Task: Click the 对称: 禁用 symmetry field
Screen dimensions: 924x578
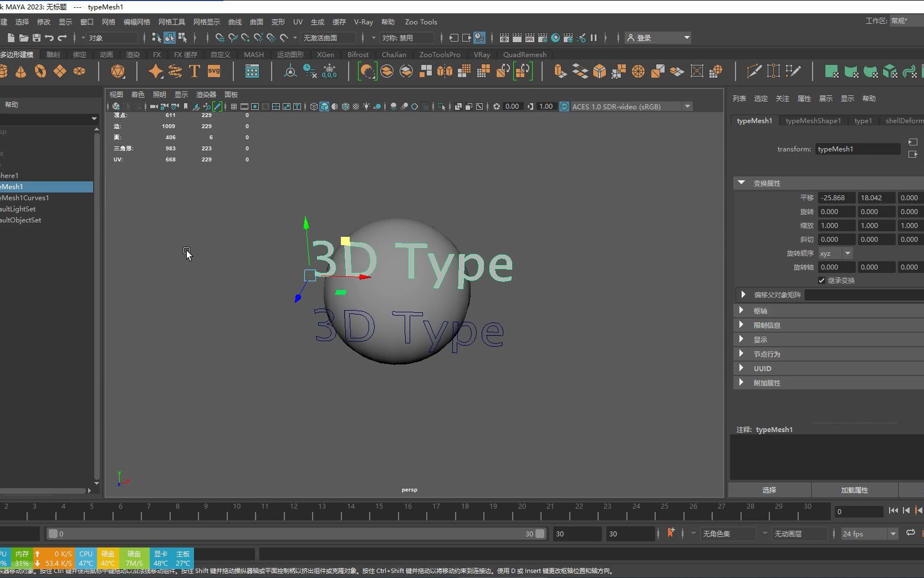Action: tap(407, 38)
